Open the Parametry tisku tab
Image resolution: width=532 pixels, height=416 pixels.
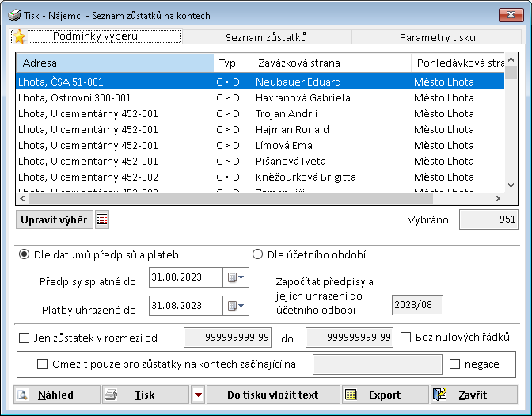(438, 37)
